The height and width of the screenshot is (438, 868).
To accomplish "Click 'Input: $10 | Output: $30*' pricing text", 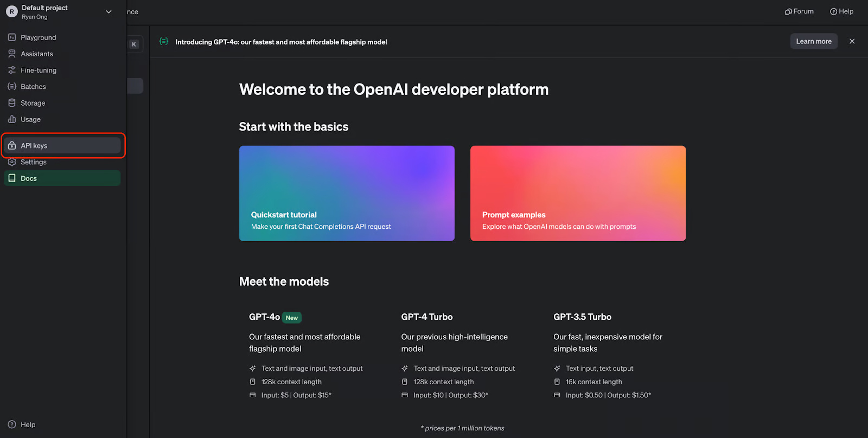I will coord(451,395).
